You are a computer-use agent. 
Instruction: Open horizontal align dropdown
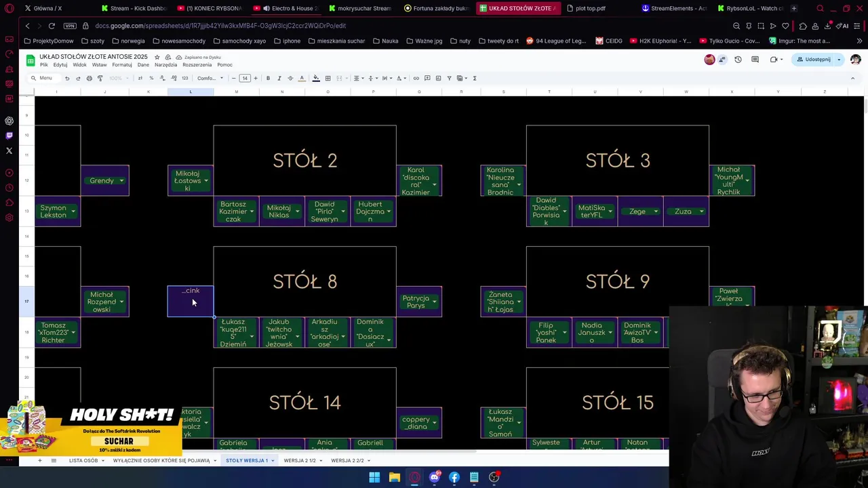pyautogui.click(x=357, y=78)
